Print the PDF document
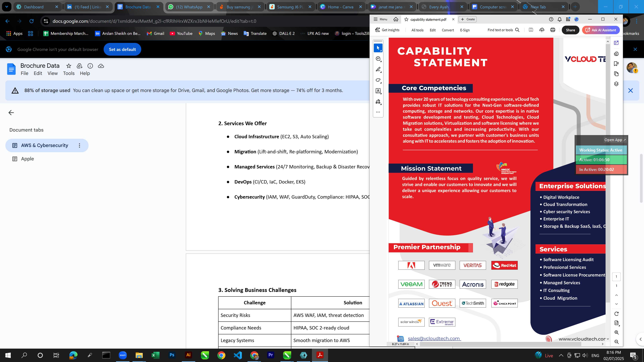 tap(552, 30)
